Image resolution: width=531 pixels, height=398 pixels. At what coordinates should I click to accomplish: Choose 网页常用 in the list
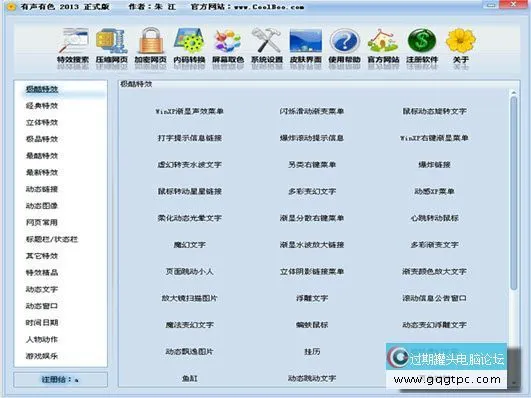[x=42, y=223]
